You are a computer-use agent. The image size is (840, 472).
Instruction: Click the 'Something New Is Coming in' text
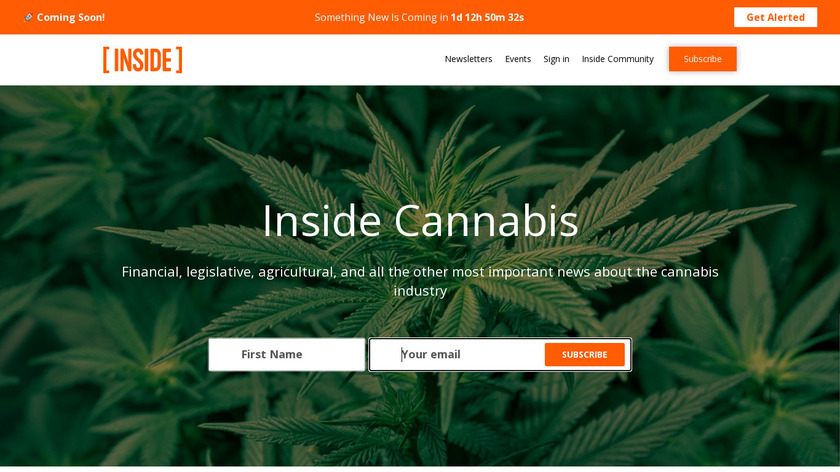point(381,17)
